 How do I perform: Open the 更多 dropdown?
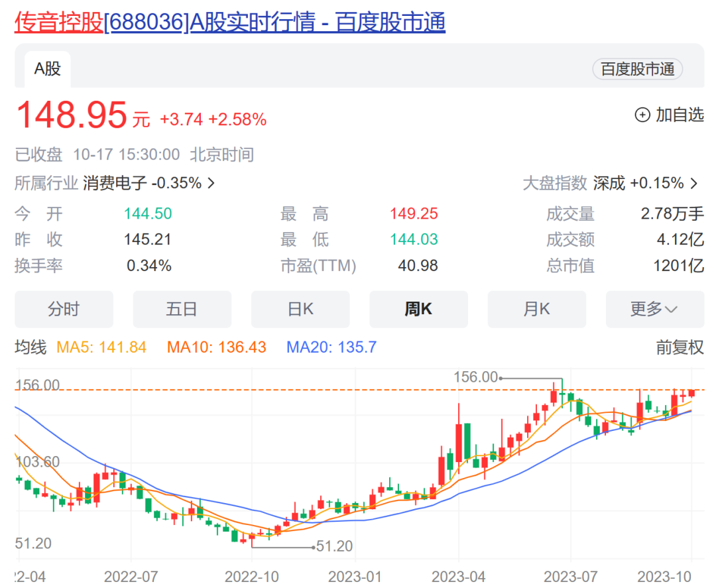point(655,309)
